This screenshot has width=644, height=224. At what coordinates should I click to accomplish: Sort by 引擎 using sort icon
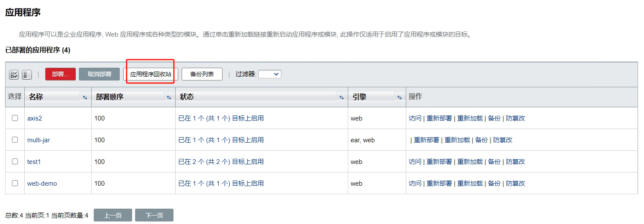pos(399,98)
